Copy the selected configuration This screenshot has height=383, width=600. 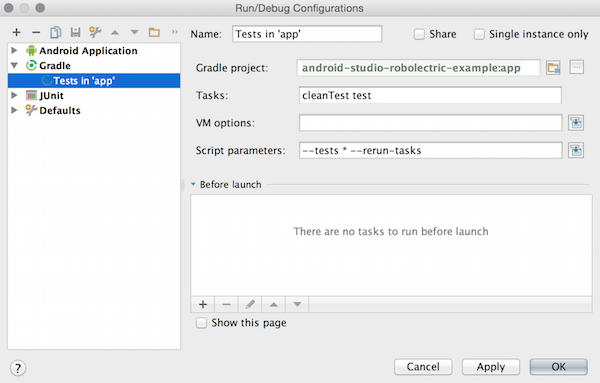click(x=55, y=33)
